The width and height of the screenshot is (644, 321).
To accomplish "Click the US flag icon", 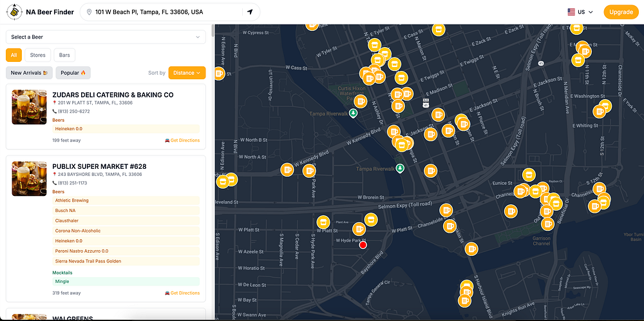I will pyautogui.click(x=571, y=12).
